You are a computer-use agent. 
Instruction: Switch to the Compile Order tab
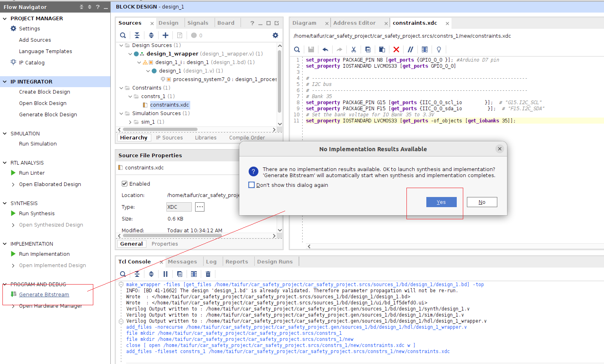pyautogui.click(x=247, y=138)
